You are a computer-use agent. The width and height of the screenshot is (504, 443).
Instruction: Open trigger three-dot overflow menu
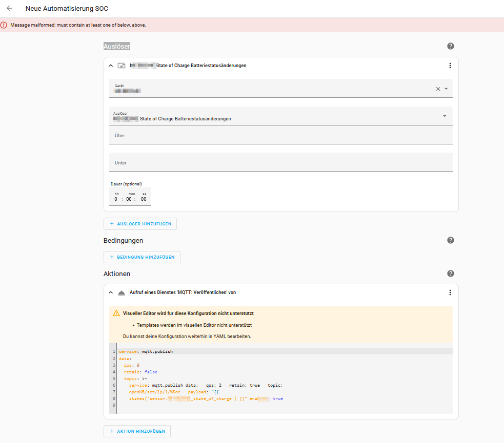tap(450, 66)
